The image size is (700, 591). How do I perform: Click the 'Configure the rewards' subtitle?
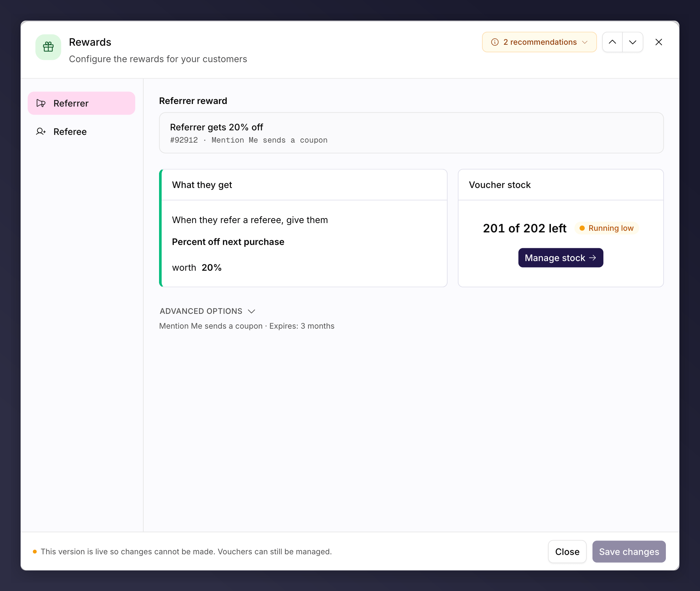pyautogui.click(x=158, y=59)
